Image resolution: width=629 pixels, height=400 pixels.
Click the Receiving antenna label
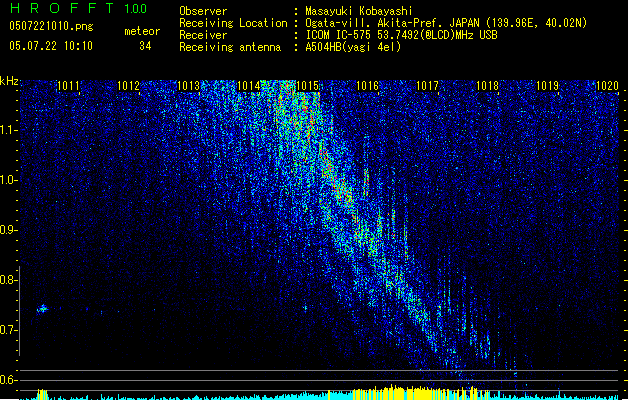point(230,47)
